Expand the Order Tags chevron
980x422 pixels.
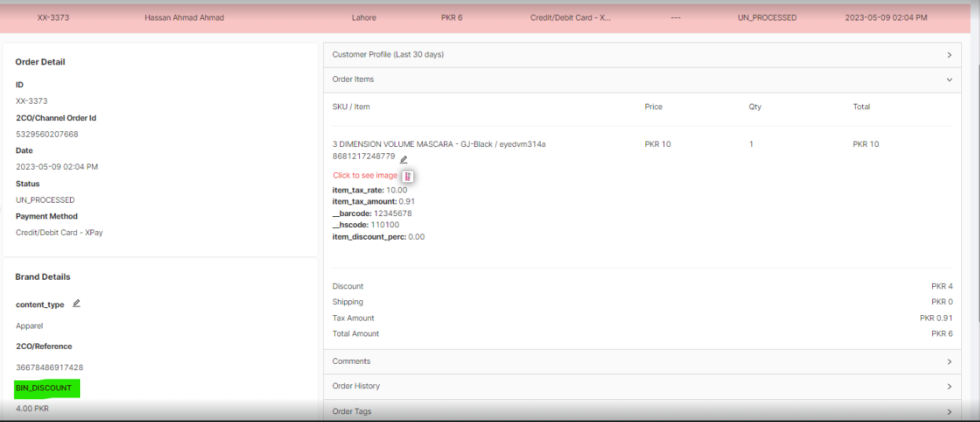click(x=949, y=412)
